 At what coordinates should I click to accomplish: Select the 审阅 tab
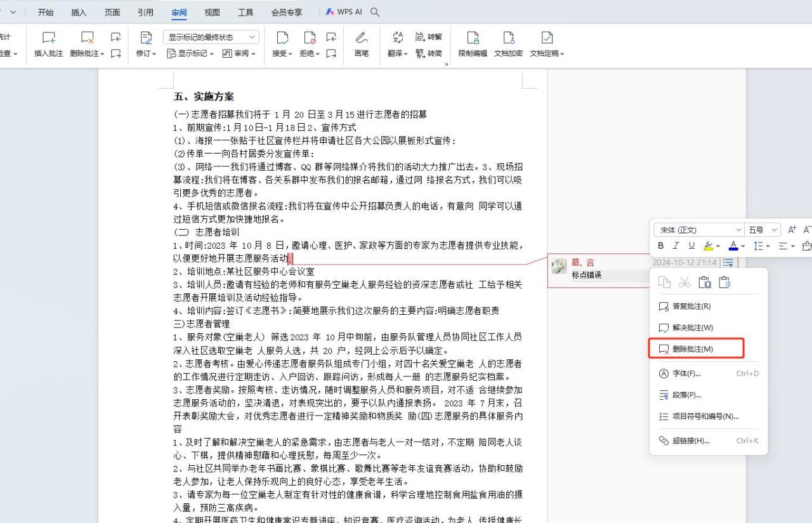click(x=179, y=12)
